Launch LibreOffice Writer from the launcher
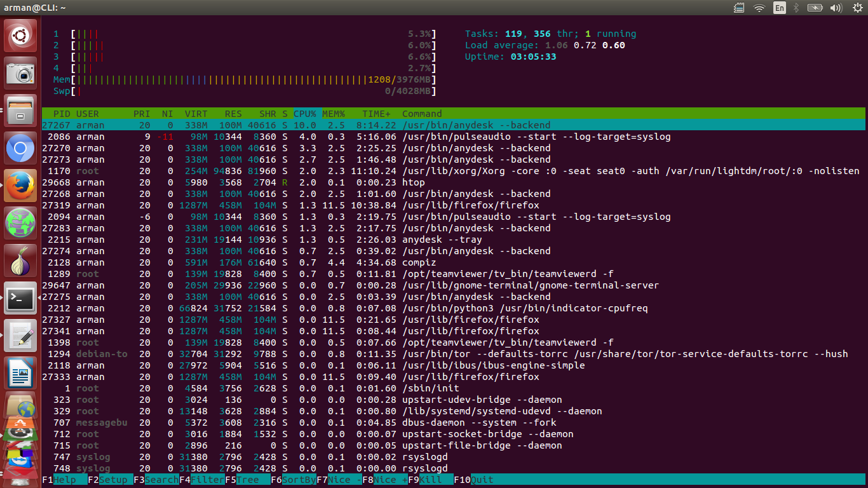 coord(20,373)
